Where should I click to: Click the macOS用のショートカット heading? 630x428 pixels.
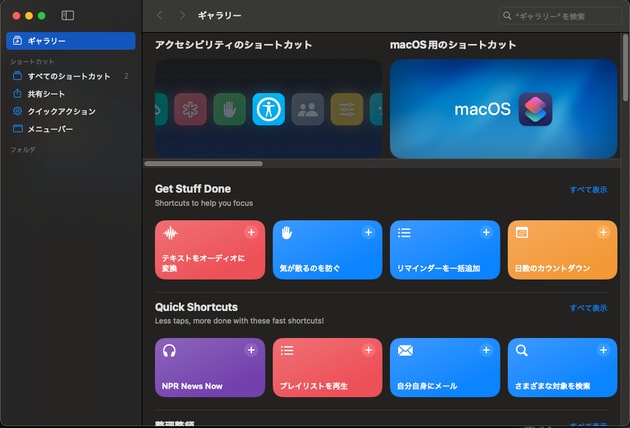453,45
